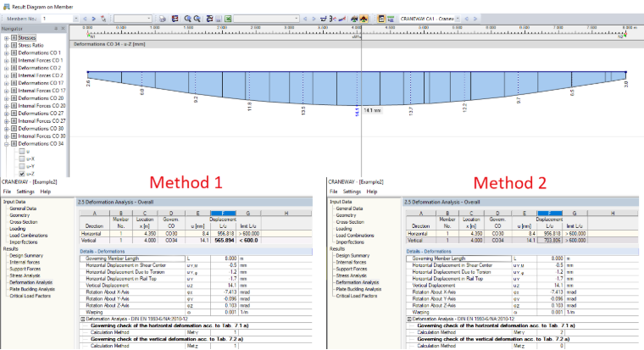Open Settings menu in Method 1 window

pyautogui.click(x=25, y=192)
